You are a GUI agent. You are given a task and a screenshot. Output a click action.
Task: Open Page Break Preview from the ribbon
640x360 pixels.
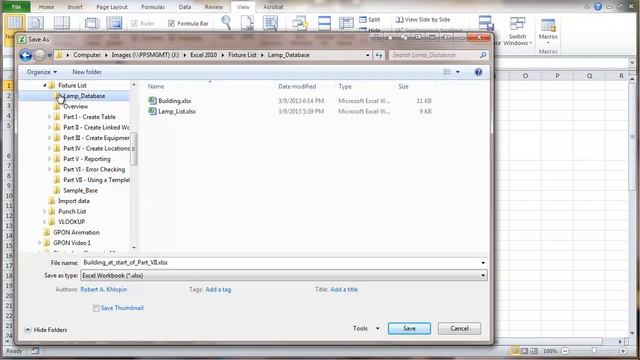62,23
